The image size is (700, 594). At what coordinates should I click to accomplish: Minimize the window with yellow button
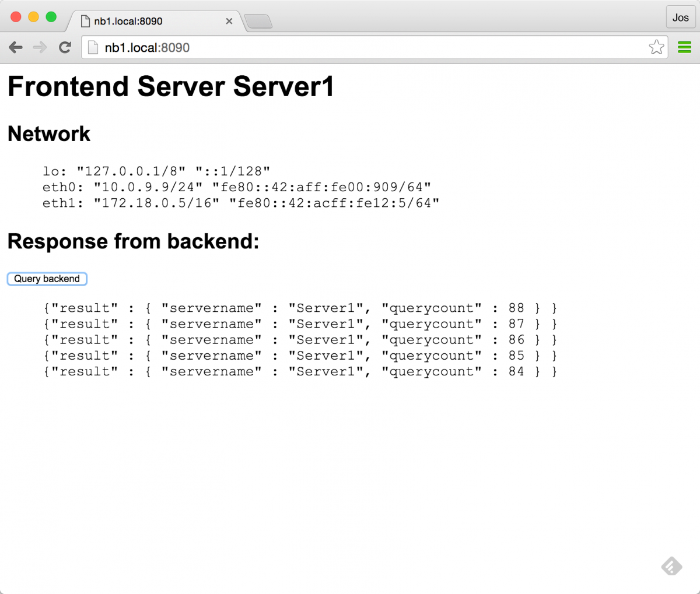pos(33,17)
